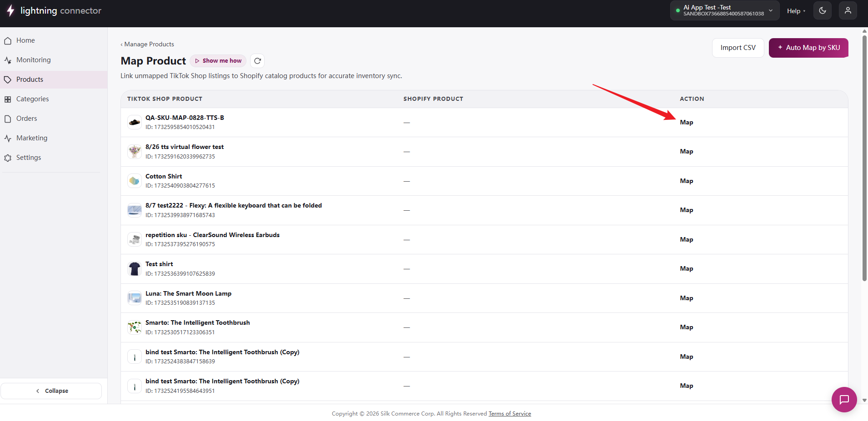The image size is (868, 421).
Task: Open Orders in sidebar
Action: 54,119
